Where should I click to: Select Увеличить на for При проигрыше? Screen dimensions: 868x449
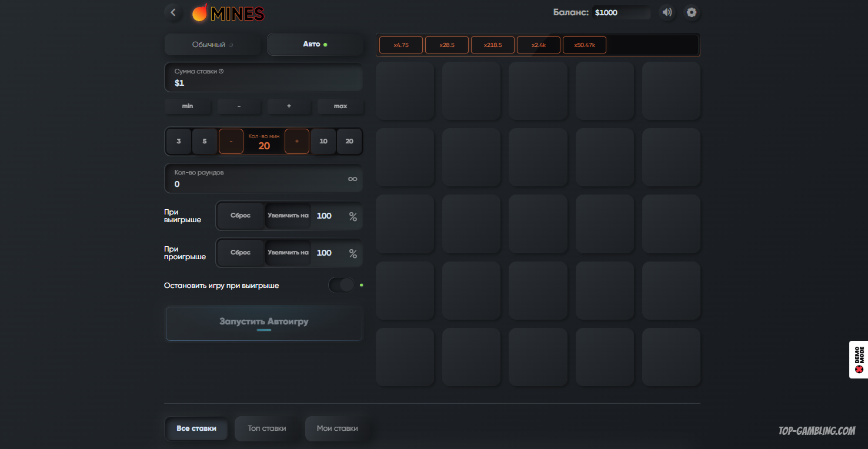click(288, 253)
